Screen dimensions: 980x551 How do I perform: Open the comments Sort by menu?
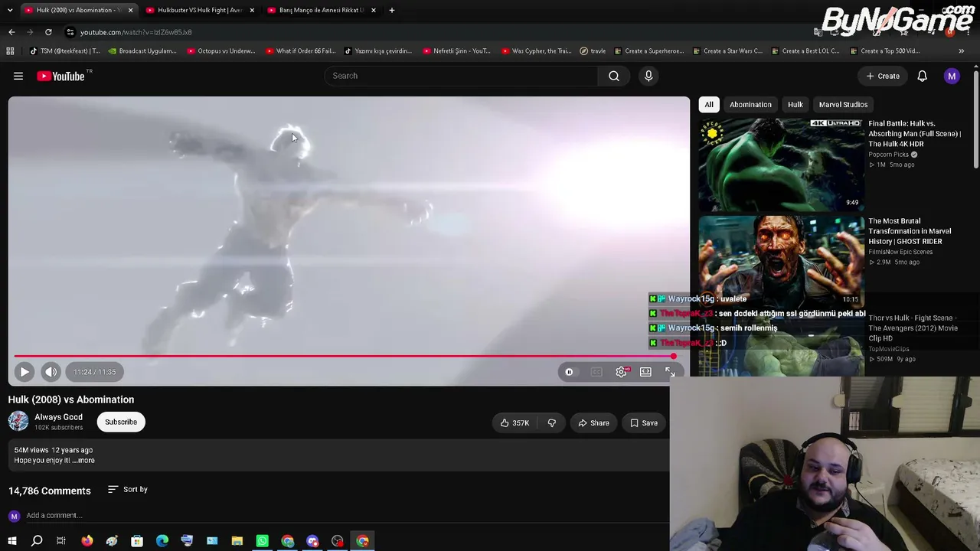pyautogui.click(x=128, y=489)
